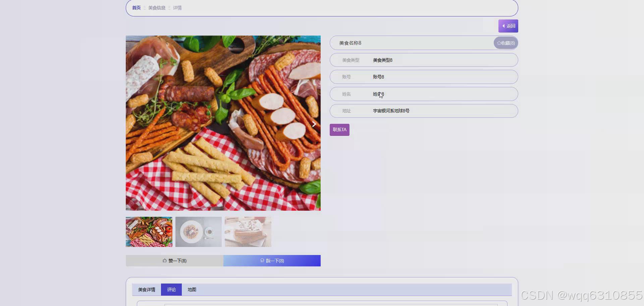Click the 赞一下(8) thumbs-up button

[x=174, y=261]
